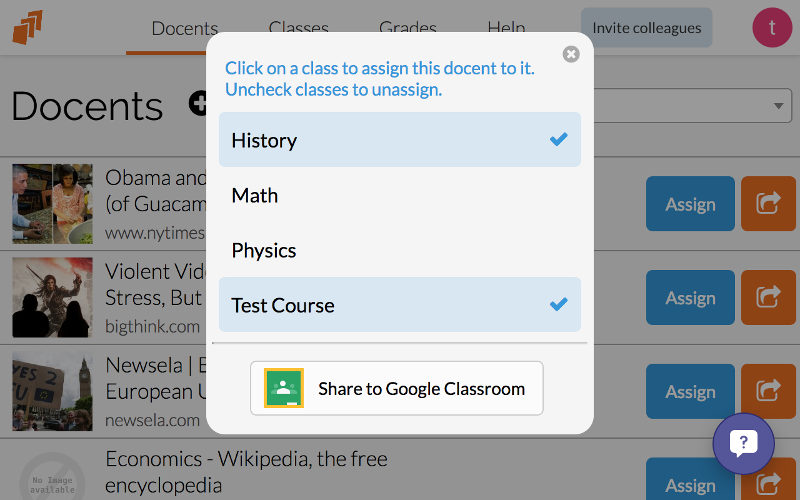Click the orange Docent logo icon
Screen dimensions: 800x500
pos(28,28)
